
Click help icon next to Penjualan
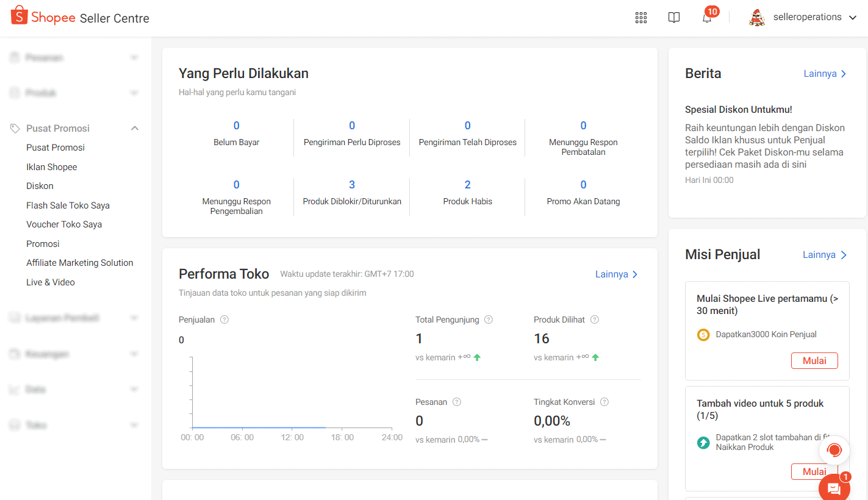(224, 320)
